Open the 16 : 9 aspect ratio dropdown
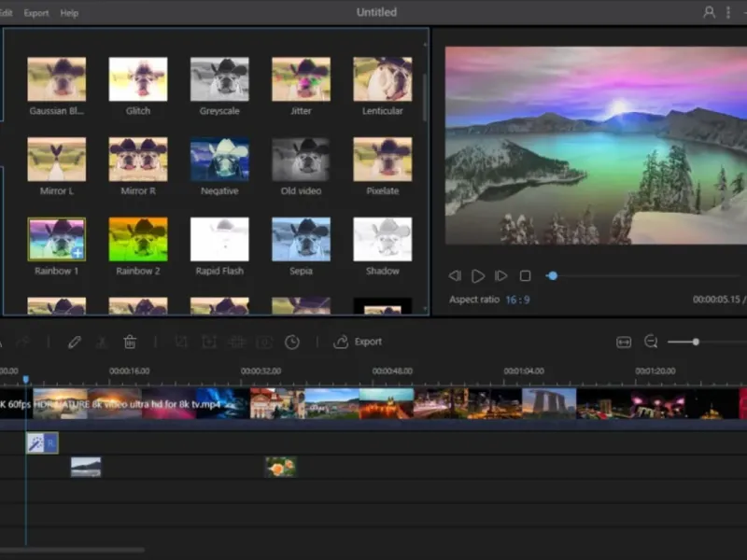The width and height of the screenshot is (747, 560). 518,300
